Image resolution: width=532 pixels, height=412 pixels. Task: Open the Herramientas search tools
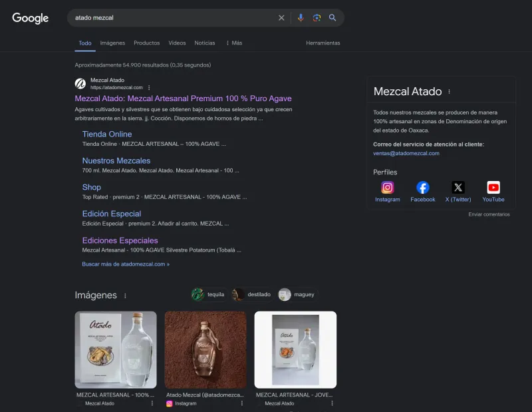[323, 43]
